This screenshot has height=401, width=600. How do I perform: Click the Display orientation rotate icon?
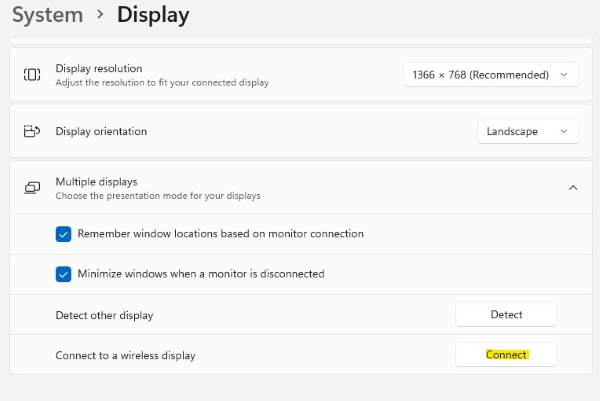(32, 131)
